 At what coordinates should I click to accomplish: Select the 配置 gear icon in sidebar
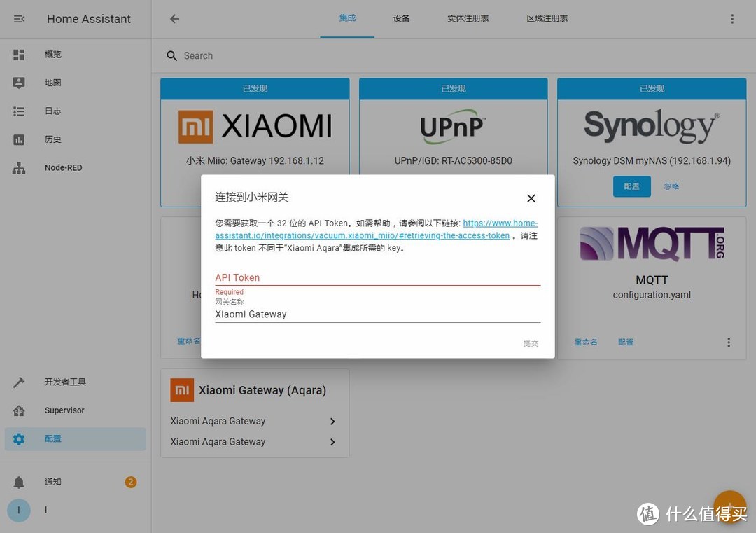[x=19, y=439]
